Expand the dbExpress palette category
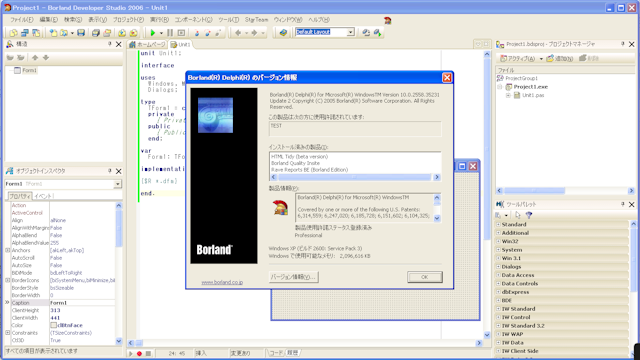The height and width of the screenshot is (360, 640). (498, 292)
